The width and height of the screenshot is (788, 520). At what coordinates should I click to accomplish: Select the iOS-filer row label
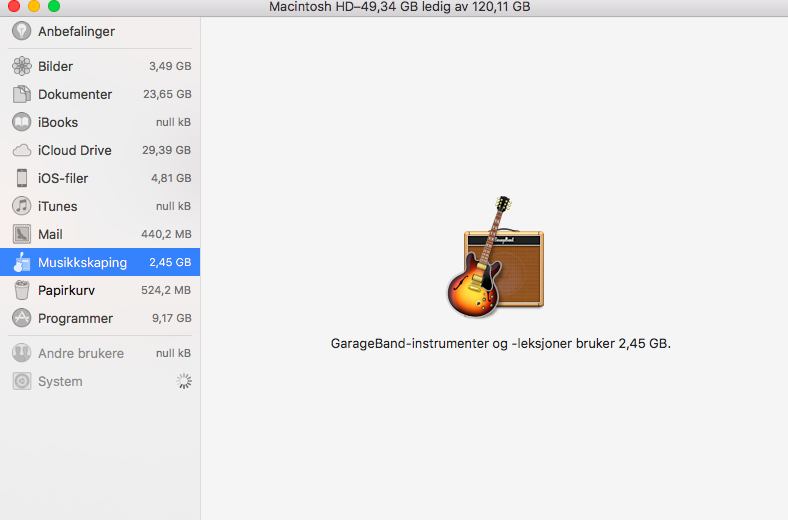[x=63, y=178]
